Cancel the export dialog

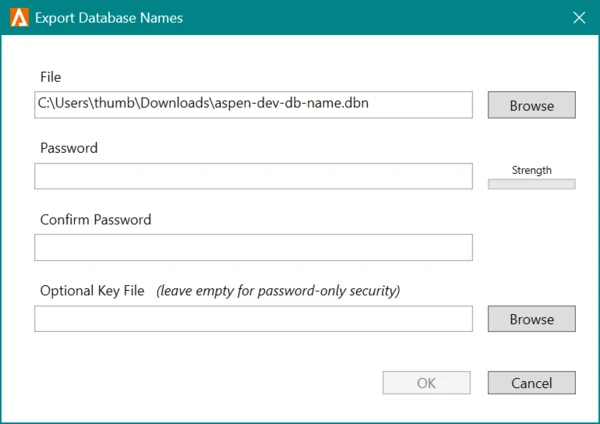[532, 382]
